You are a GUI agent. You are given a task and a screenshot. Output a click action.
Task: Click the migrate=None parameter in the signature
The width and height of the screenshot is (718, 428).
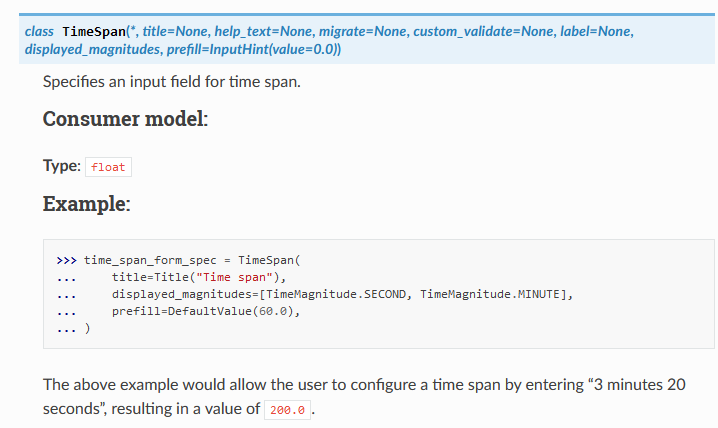(x=352, y=33)
